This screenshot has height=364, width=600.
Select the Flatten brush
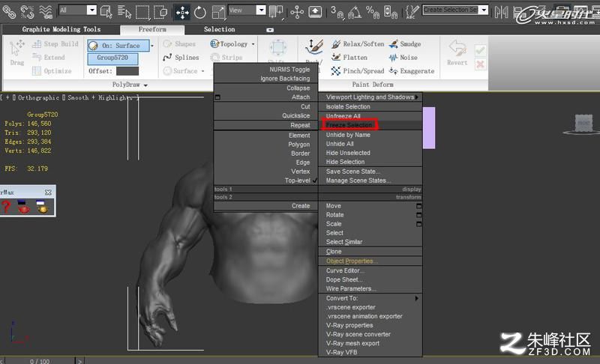pos(349,57)
